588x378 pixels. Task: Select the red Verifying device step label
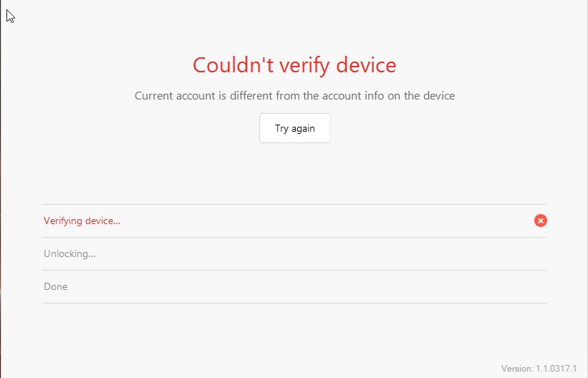tap(82, 220)
